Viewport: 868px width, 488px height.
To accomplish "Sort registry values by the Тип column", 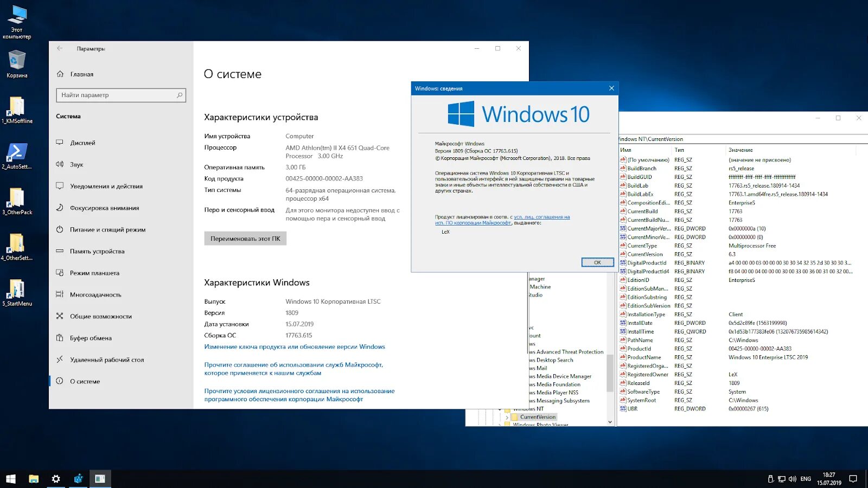I will pos(698,150).
